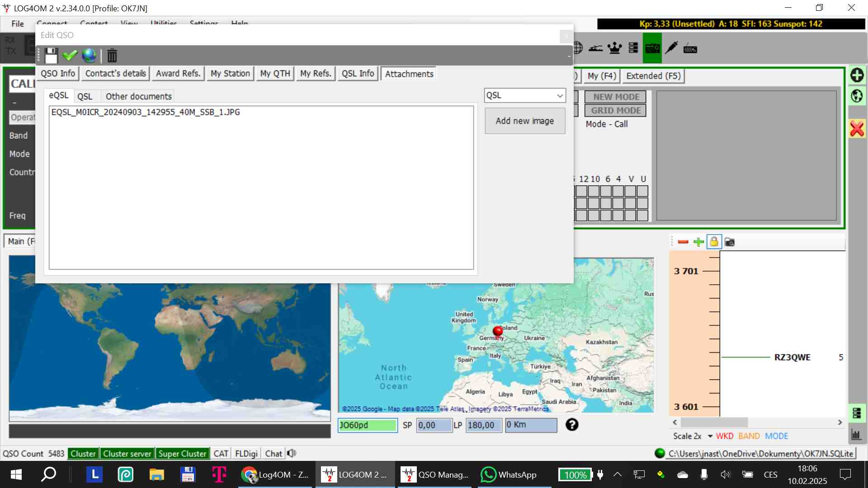
Task: Click the folder search icon in band map toolbar
Action: pos(729,242)
